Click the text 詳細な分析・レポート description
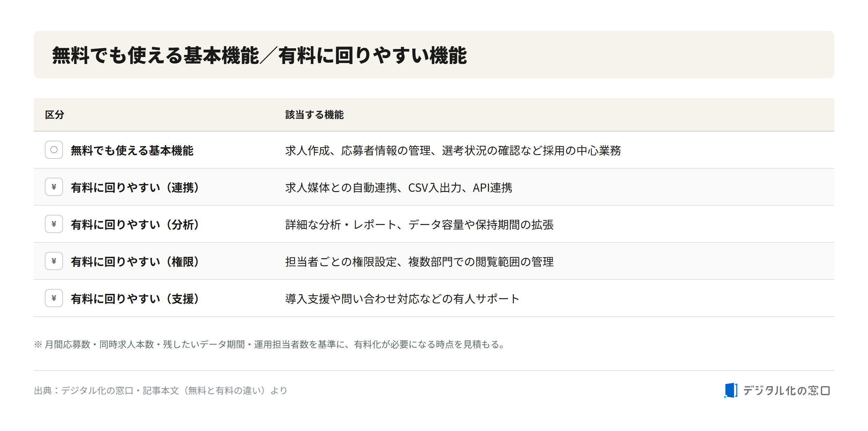 tap(419, 225)
